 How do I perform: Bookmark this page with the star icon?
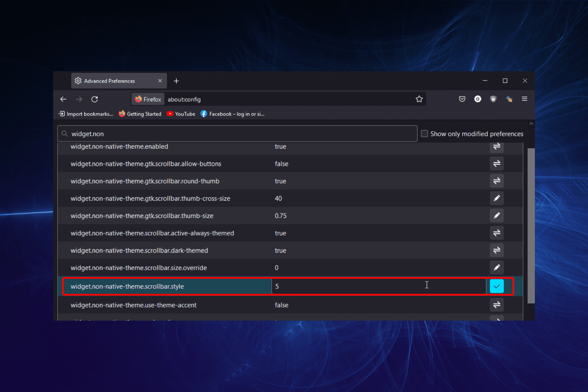(x=419, y=99)
